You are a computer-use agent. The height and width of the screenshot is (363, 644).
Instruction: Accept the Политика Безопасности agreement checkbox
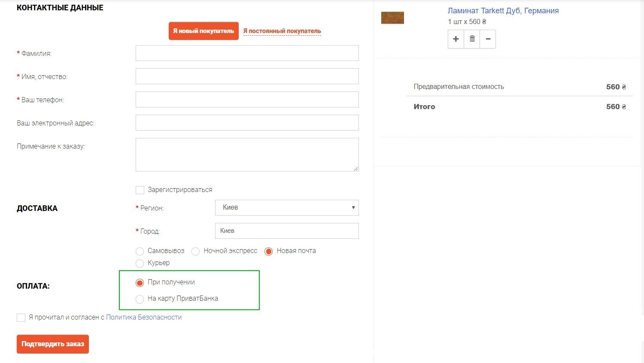click(21, 317)
